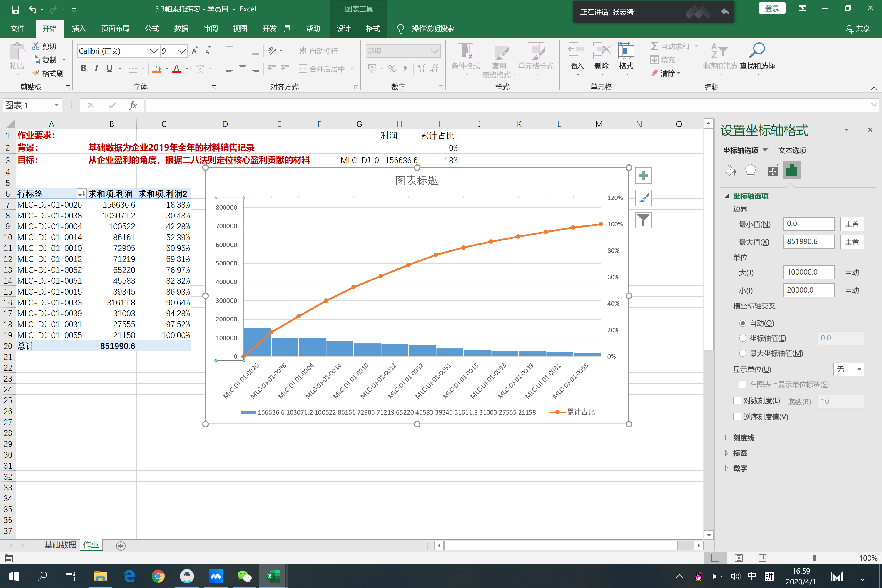Open chart Design tab
This screenshot has height=588, width=882.
pyautogui.click(x=343, y=29)
